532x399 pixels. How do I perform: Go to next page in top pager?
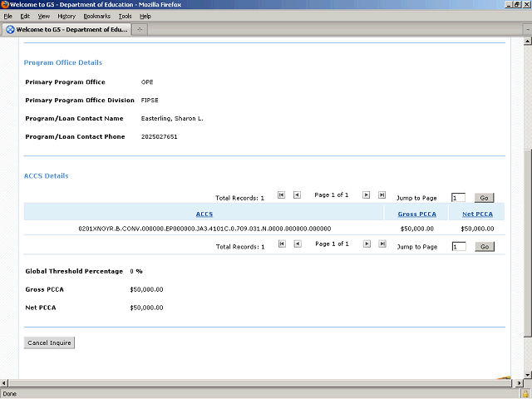pos(366,195)
